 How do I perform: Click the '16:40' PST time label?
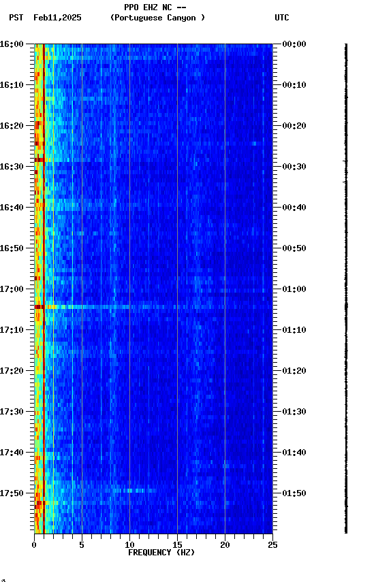12,208
